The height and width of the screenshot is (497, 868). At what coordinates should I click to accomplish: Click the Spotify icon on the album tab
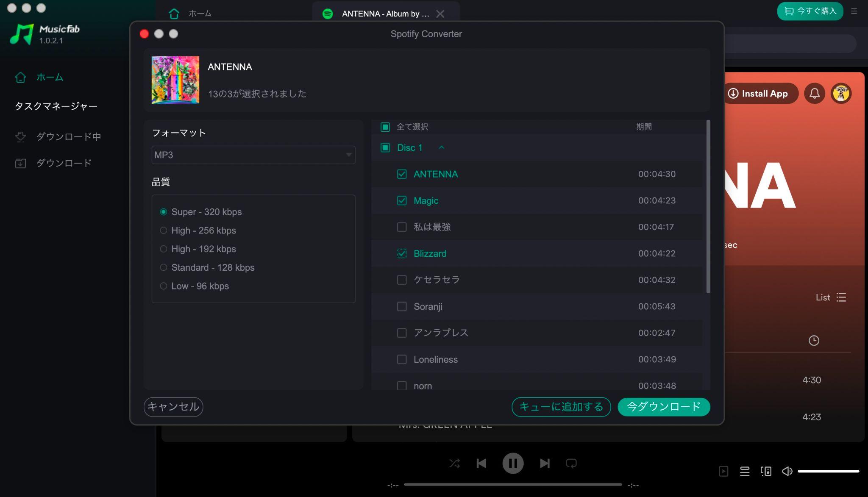(x=328, y=14)
